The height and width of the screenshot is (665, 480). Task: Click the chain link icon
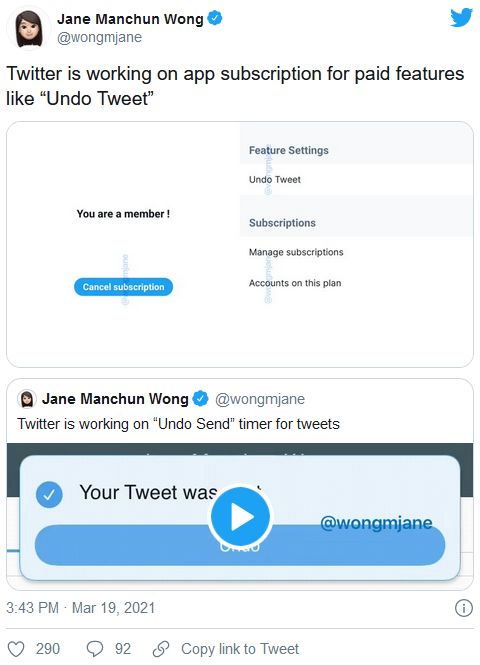161,649
